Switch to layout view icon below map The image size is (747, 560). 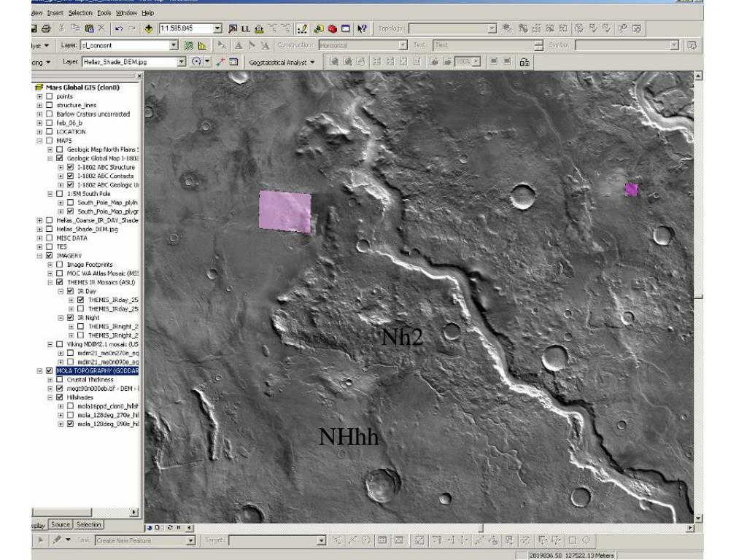click(x=158, y=528)
